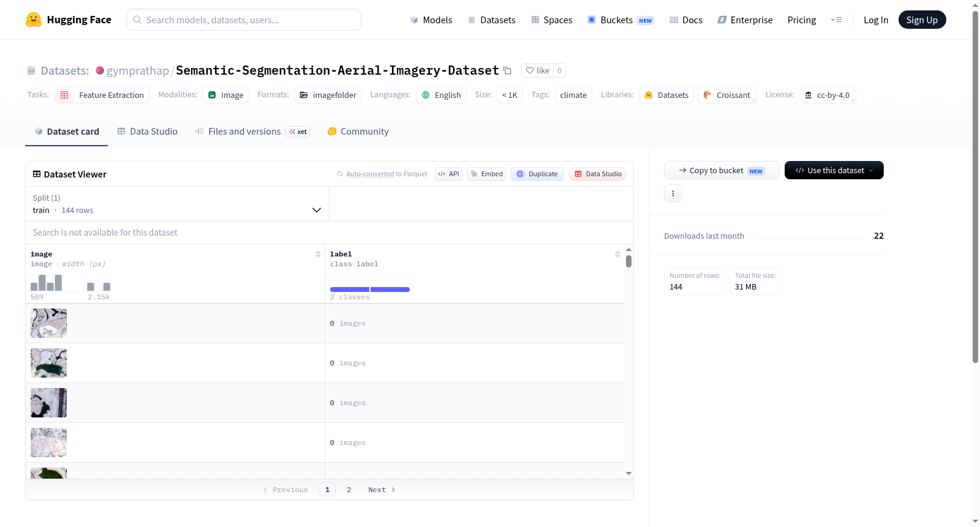
Task: Sort by the image column arrows
Action: (x=318, y=254)
